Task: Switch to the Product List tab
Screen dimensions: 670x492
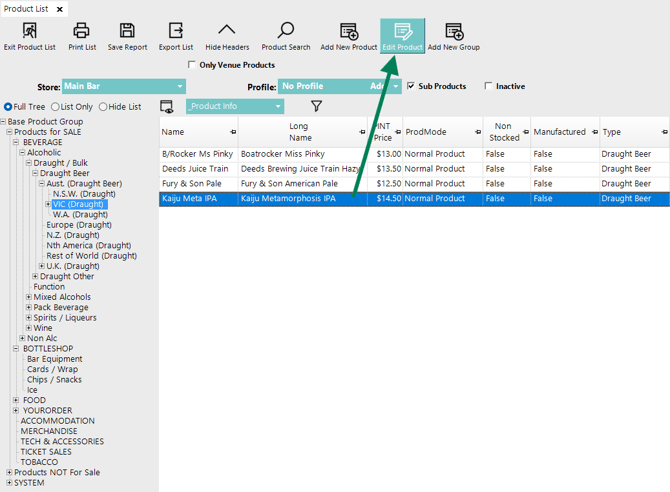Action: pyautogui.click(x=27, y=9)
